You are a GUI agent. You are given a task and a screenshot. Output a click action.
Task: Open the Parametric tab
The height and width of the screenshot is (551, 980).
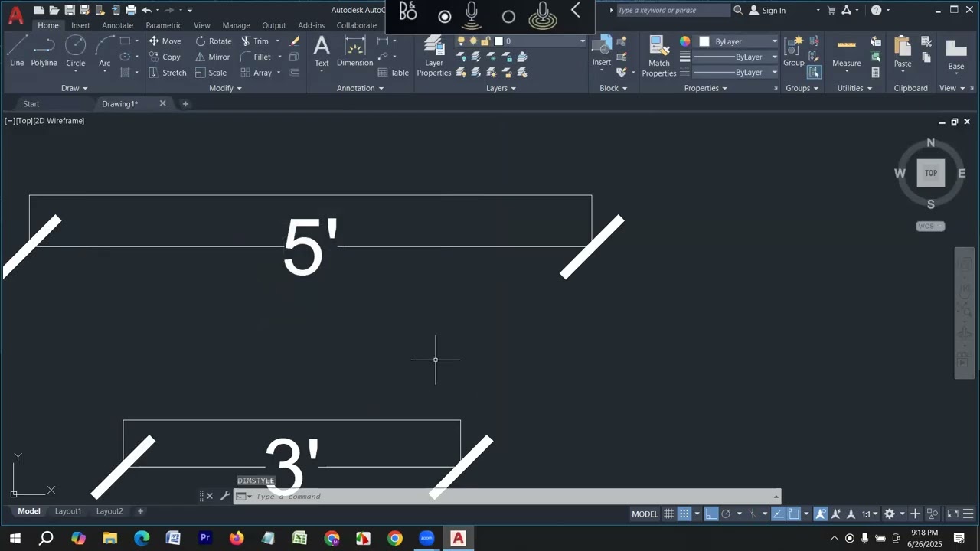164,25
